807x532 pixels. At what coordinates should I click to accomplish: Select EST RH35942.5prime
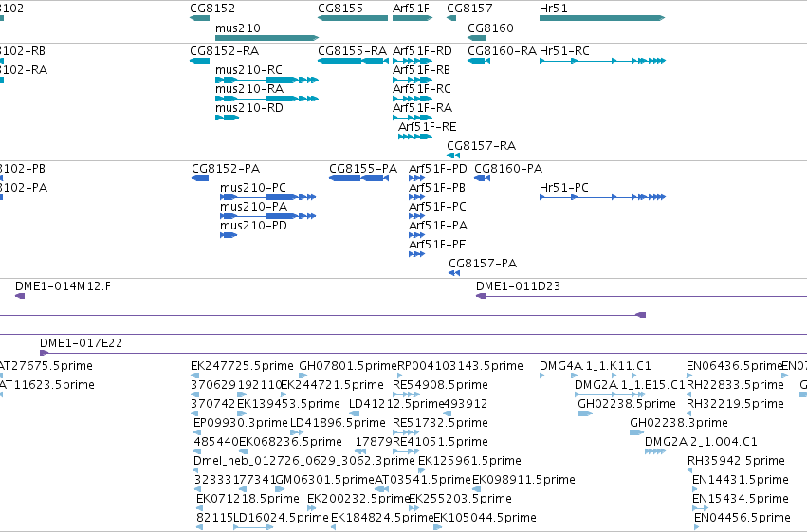(x=689, y=470)
